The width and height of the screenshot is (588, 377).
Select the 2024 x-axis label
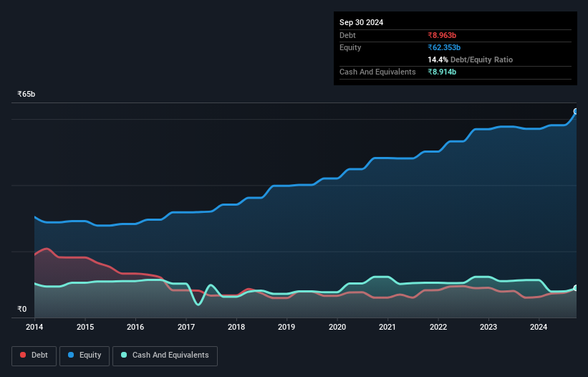coord(539,327)
